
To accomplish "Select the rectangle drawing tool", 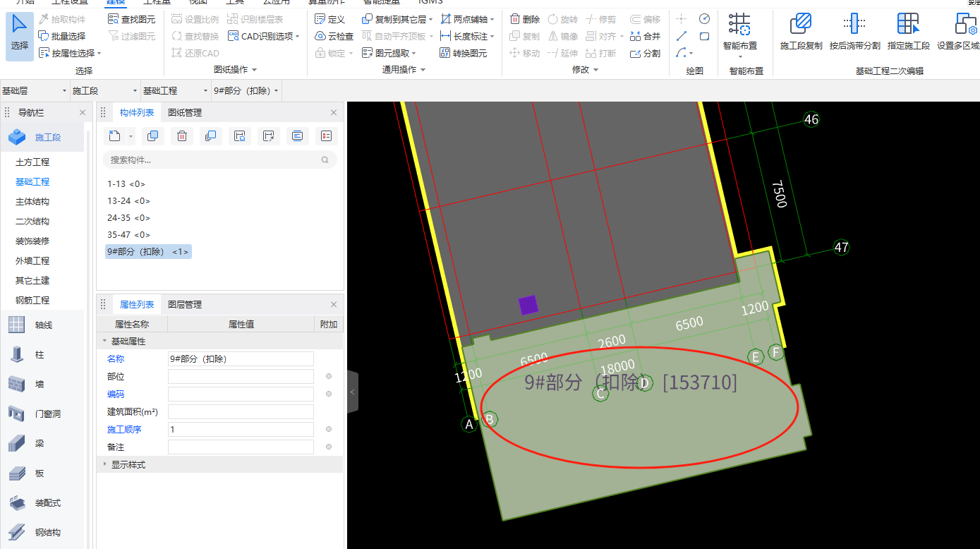I will [704, 36].
